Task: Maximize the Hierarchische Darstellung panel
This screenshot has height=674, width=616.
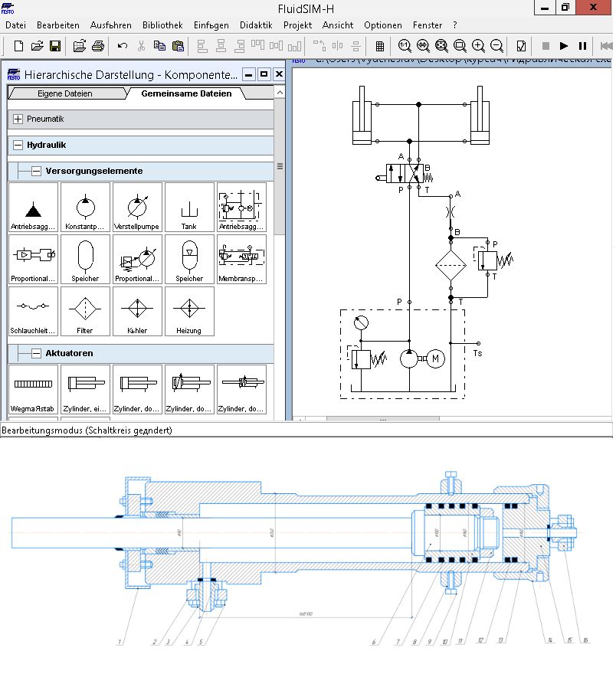Action: [x=264, y=74]
